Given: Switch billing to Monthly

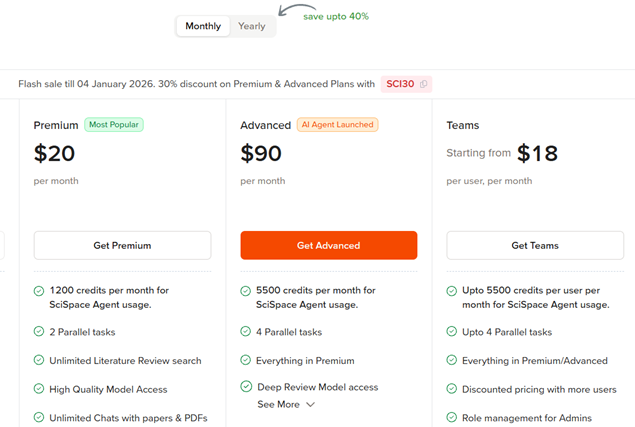Looking at the screenshot, I should pyautogui.click(x=203, y=26).
